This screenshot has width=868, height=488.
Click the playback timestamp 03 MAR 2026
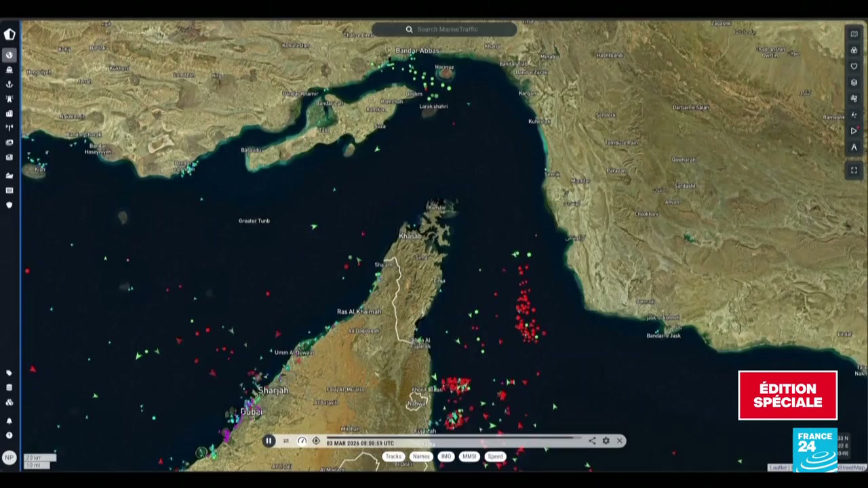click(x=361, y=443)
